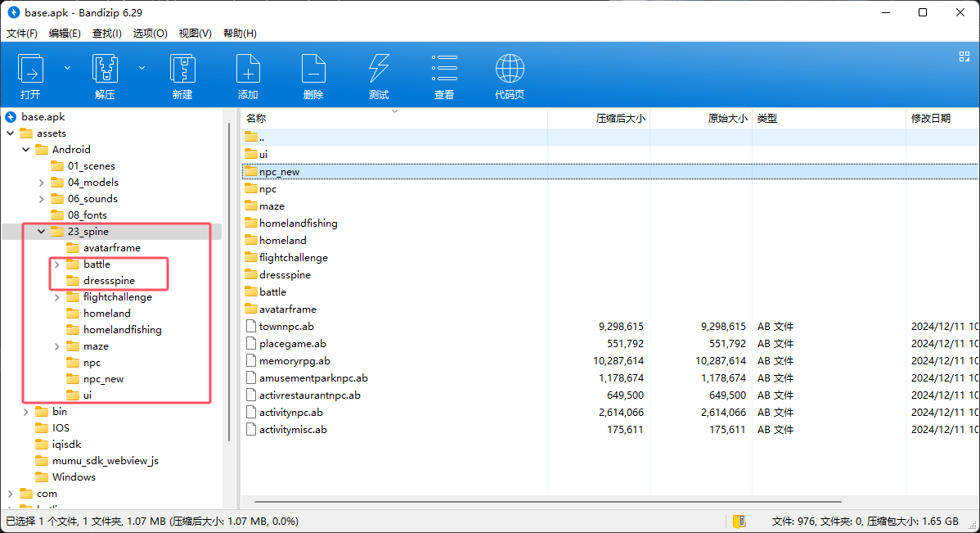This screenshot has width=980, height=533.
Task: Open the 选项(O) menu
Action: [x=150, y=33]
